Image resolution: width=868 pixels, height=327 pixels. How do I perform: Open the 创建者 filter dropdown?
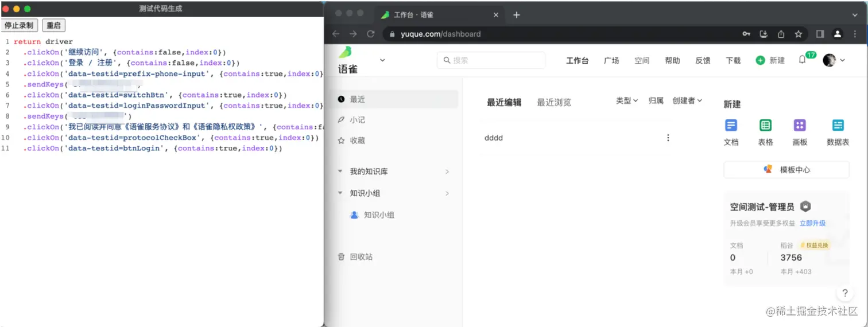687,100
